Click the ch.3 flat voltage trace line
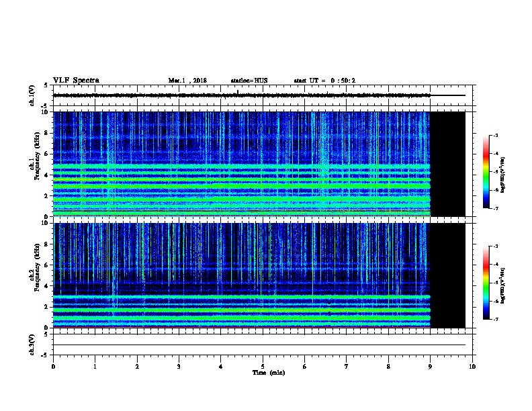This screenshot has height=411, width=532. tap(259, 345)
